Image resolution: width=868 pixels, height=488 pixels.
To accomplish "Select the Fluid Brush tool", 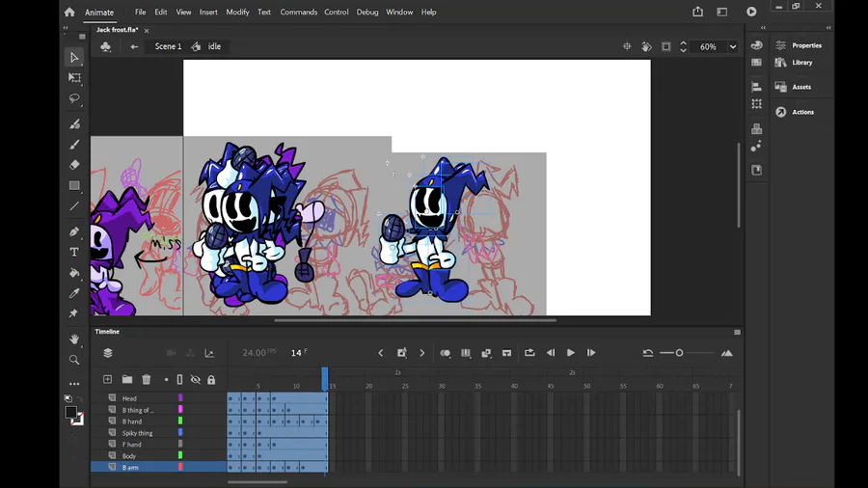I will click(74, 124).
